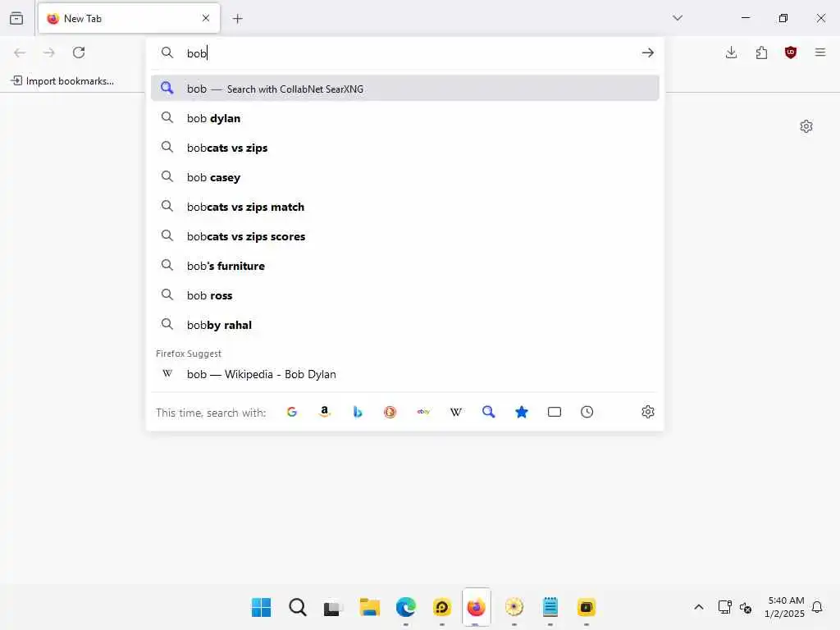Open the uBlock Origin shield icon
The width and height of the screenshot is (840, 630).
[x=791, y=52]
